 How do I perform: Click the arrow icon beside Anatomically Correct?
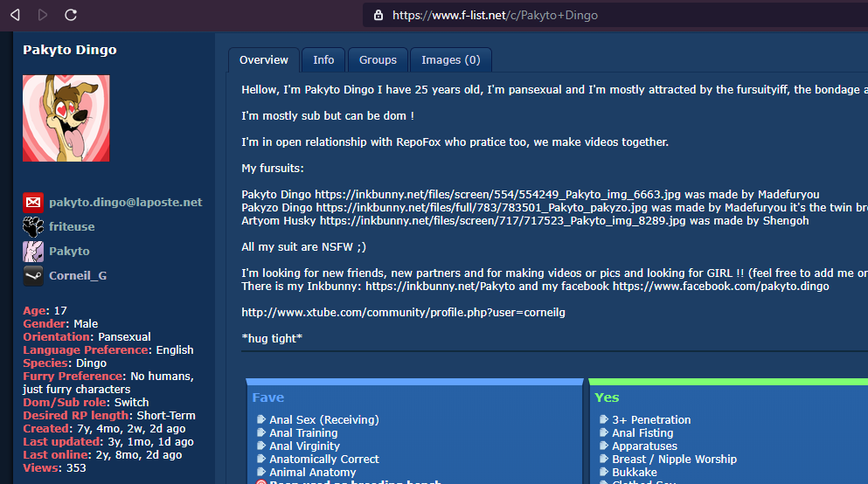[261, 459]
